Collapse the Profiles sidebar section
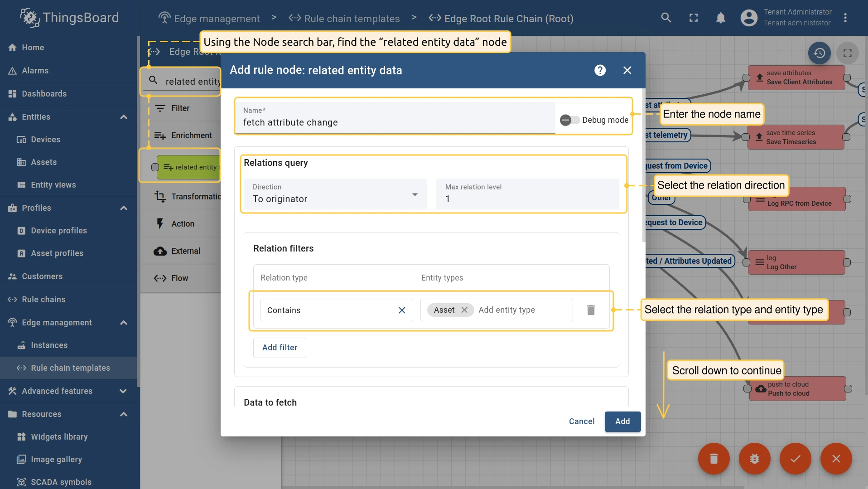 [x=123, y=208]
